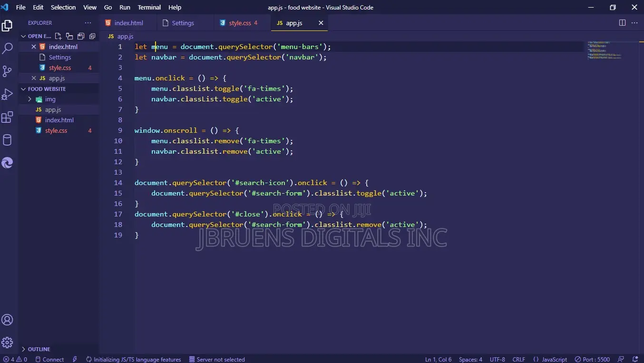644x363 pixels.
Task: Open the Go menu
Action: click(x=108, y=7)
